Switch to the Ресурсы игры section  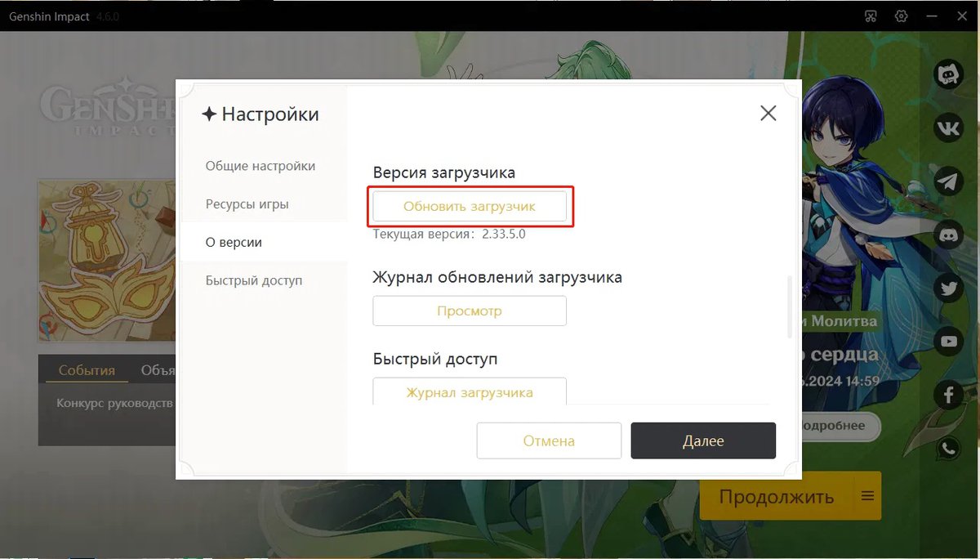[x=247, y=204]
